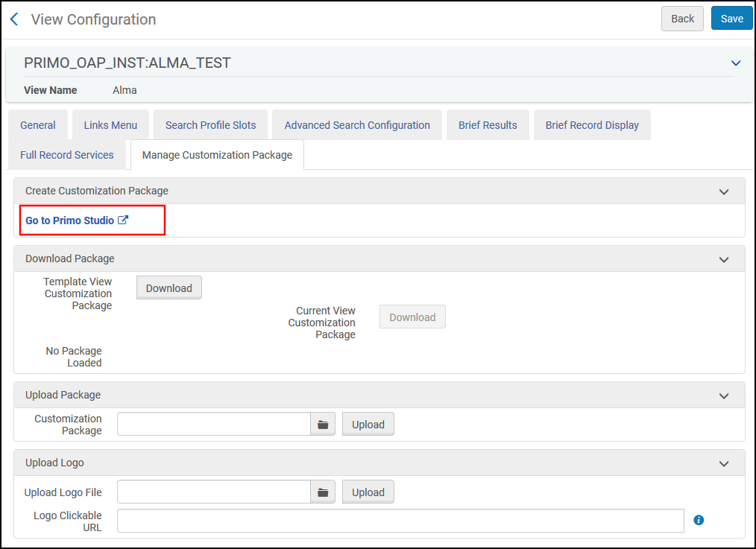Image resolution: width=756 pixels, height=549 pixels.
Task: Download the Template View Customization Package
Action: [x=168, y=288]
